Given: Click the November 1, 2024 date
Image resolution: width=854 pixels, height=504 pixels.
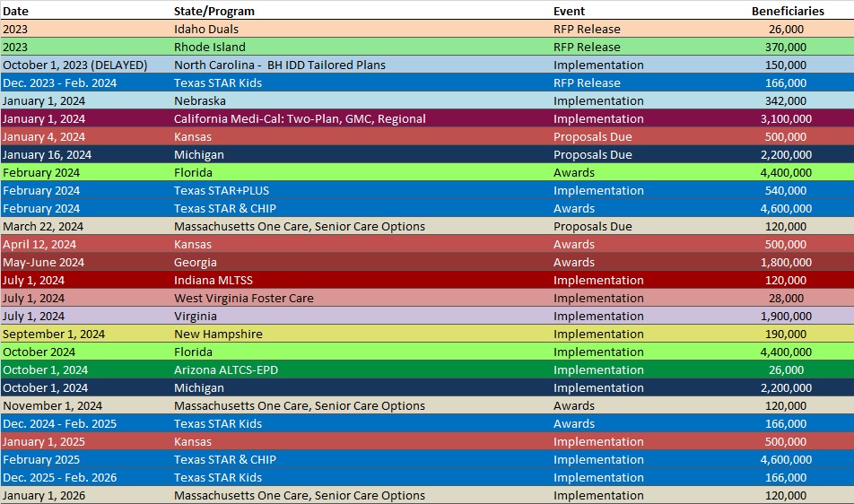Looking at the screenshot, I should (52, 406).
